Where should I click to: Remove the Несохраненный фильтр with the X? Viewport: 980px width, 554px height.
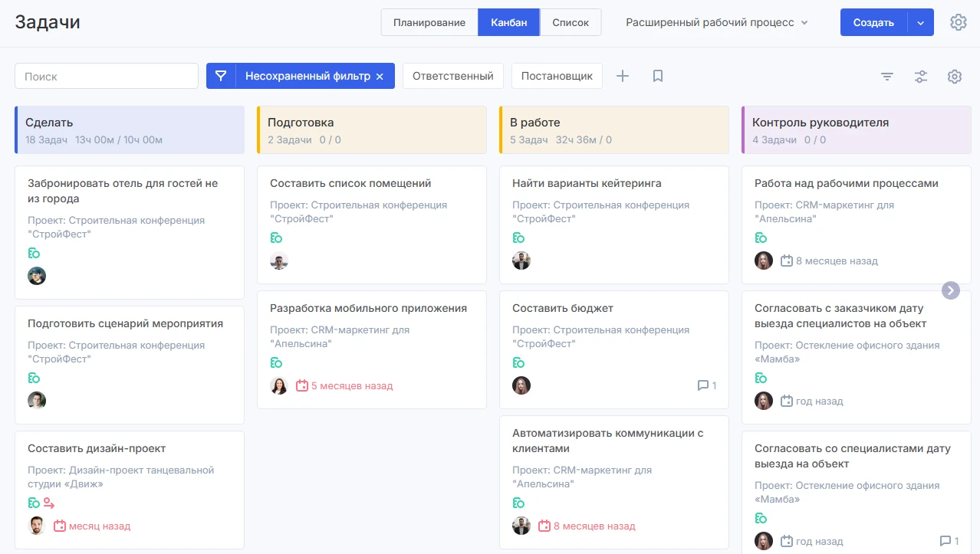click(380, 77)
